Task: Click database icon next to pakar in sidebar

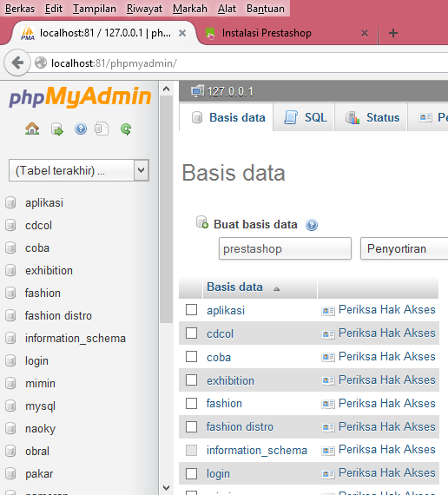Action: (10, 473)
